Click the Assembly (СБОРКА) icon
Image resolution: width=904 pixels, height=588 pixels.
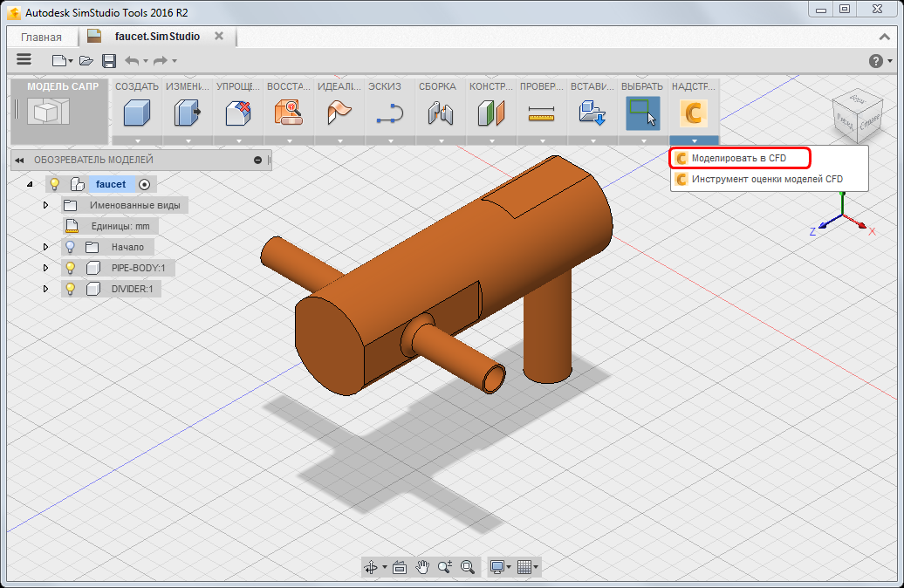pyautogui.click(x=441, y=113)
